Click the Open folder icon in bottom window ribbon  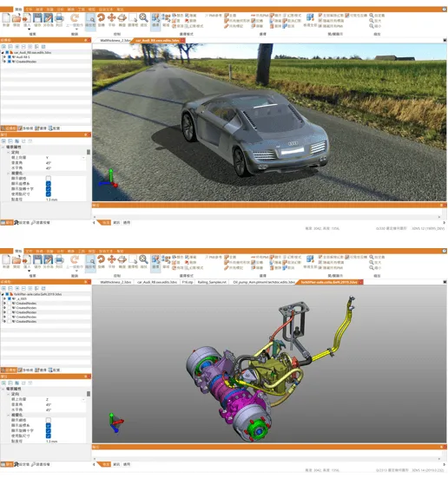(16, 259)
